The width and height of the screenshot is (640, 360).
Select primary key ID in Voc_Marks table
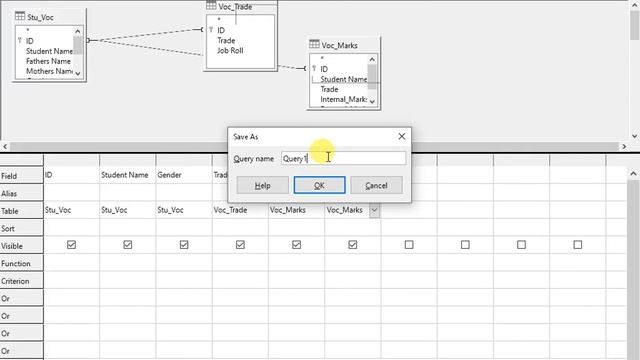[324, 69]
